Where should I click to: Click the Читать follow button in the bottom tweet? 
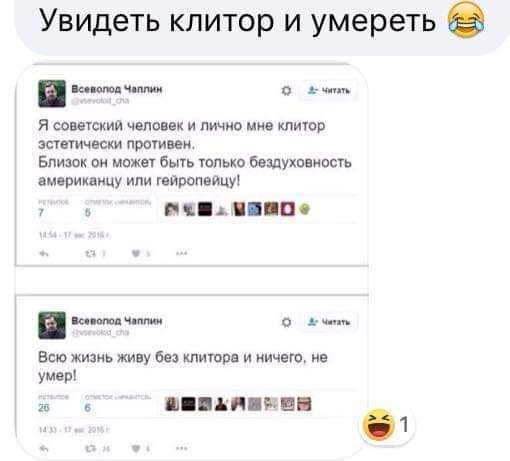coord(329,322)
